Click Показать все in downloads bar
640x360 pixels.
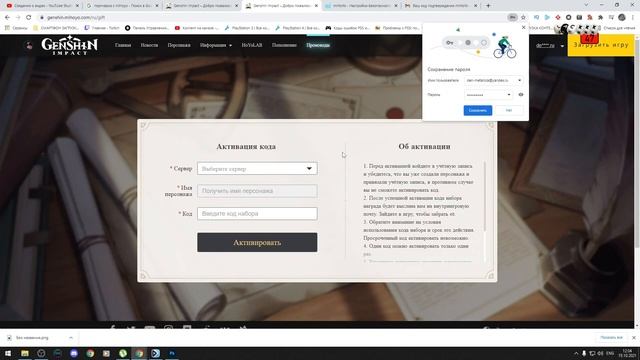click(x=611, y=338)
